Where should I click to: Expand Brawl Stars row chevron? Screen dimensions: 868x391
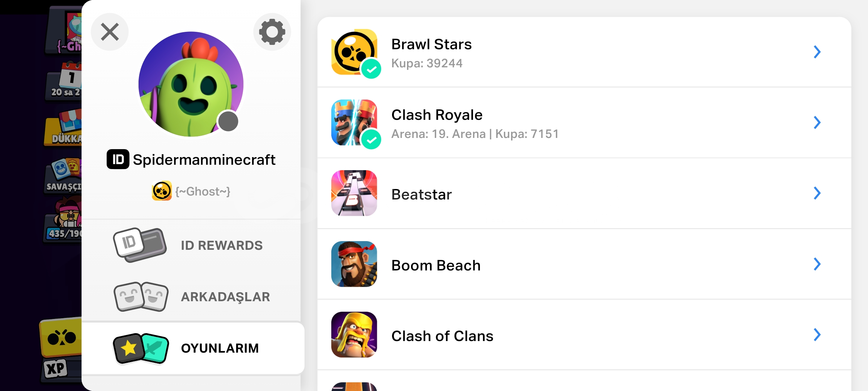tap(817, 52)
